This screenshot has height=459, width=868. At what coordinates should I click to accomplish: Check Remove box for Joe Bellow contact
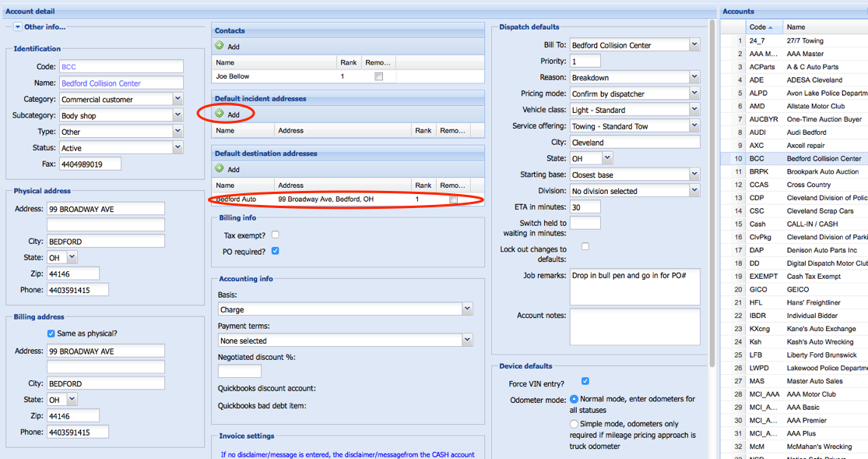coord(378,77)
